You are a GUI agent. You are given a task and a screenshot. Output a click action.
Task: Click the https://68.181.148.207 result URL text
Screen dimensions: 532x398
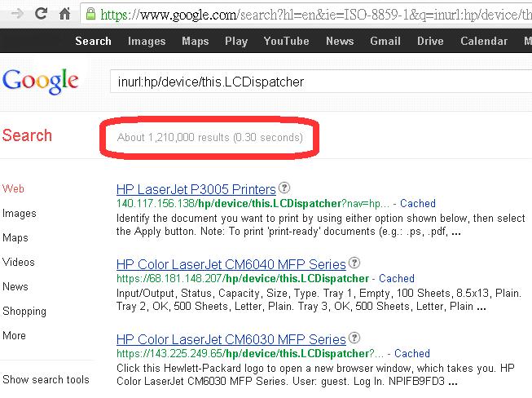[x=243, y=278]
